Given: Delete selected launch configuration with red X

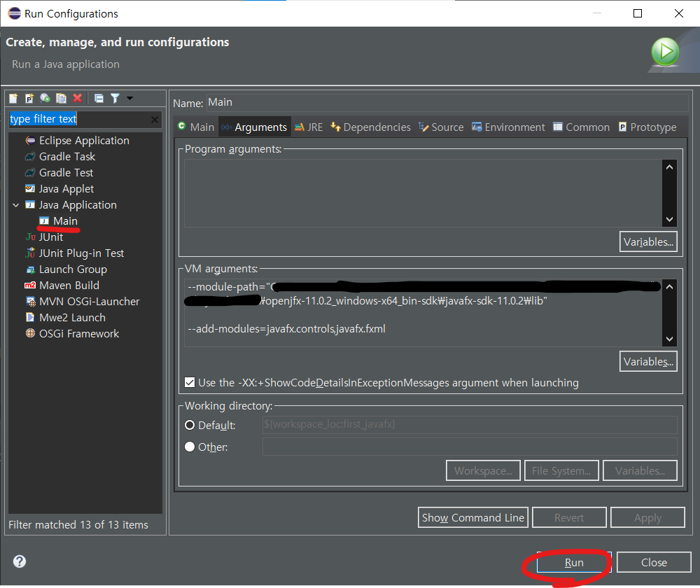Looking at the screenshot, I should click(77, 98).
